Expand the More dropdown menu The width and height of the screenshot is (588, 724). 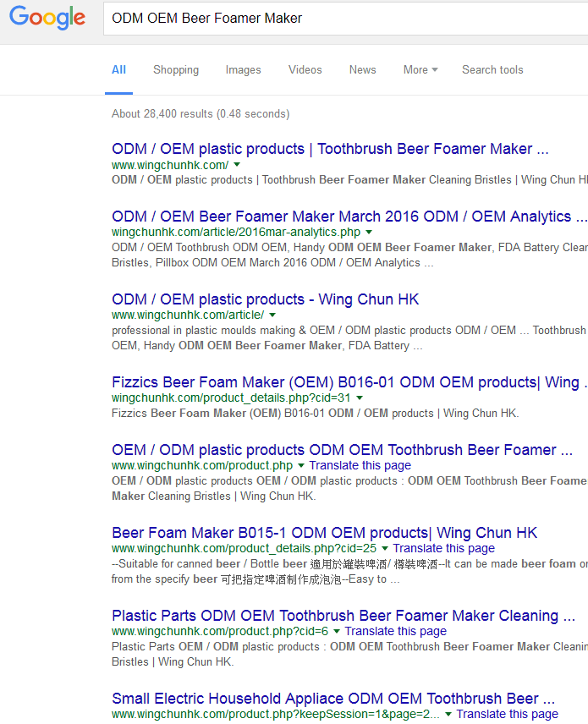pyautogui.click(x=420, y=69)
